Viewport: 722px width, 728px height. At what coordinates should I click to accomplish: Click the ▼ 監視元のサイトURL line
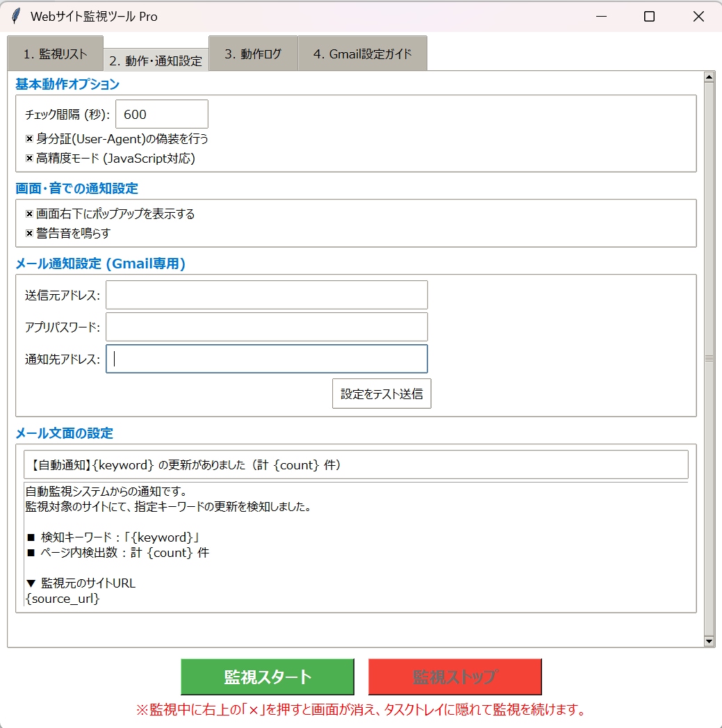tap(81, 583)
